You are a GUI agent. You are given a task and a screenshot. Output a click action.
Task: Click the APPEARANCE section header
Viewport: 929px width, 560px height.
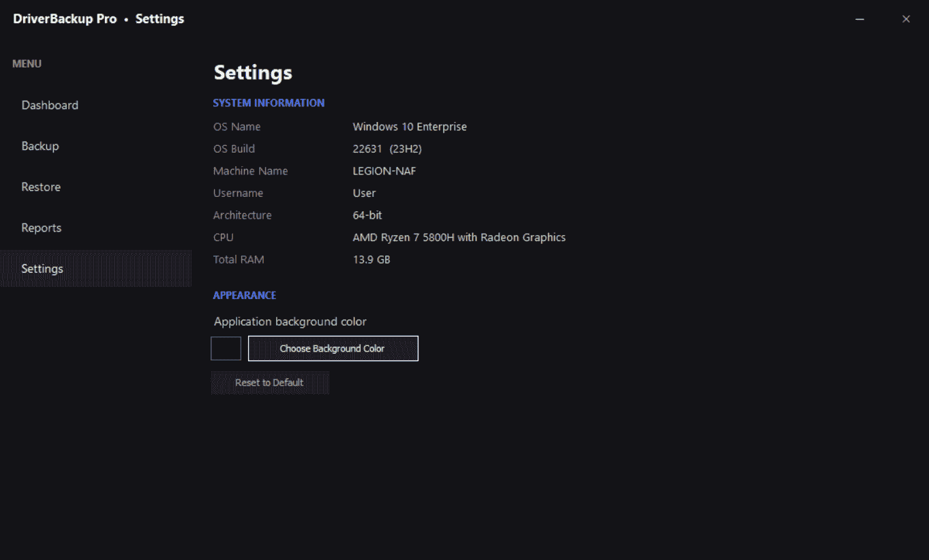click(244, 295)
